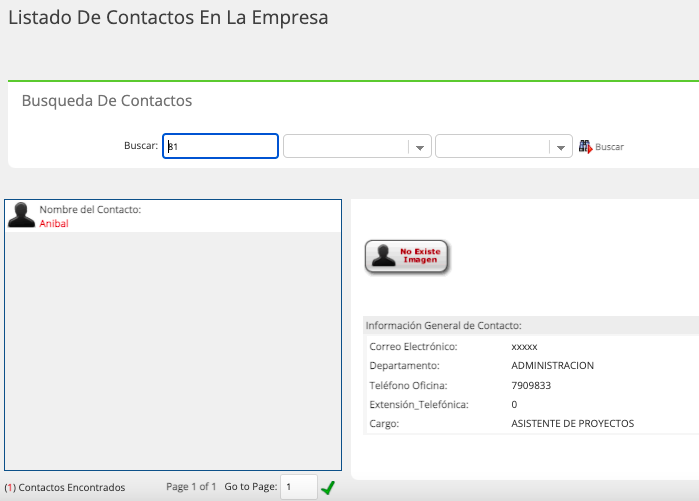Focus the Buscar text input field
The height and width of the screenshot is (501, 699).
(221, 146)
